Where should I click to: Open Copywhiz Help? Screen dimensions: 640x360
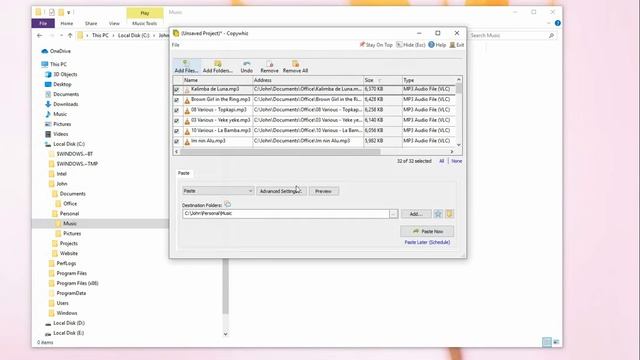[437, 45]
